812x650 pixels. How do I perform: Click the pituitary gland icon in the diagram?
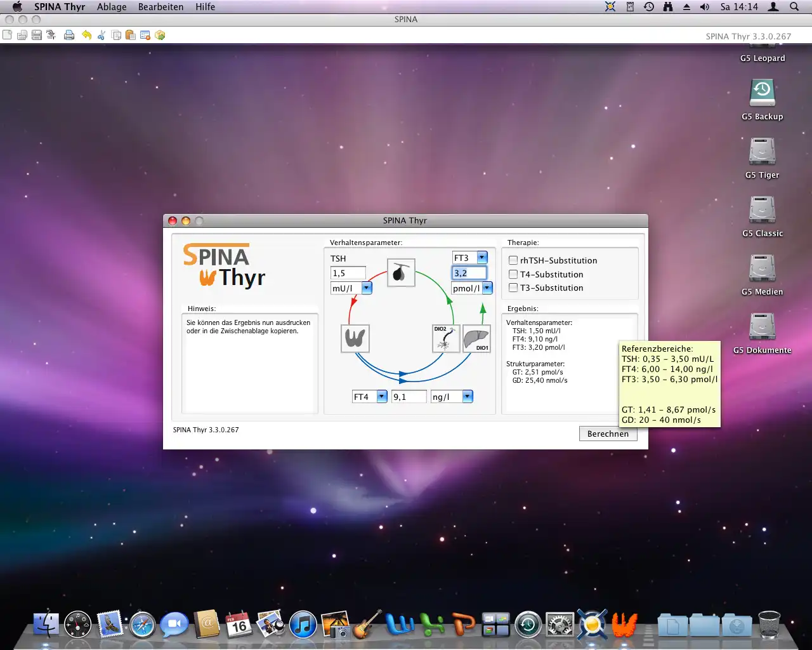click(x=401, y=272)
